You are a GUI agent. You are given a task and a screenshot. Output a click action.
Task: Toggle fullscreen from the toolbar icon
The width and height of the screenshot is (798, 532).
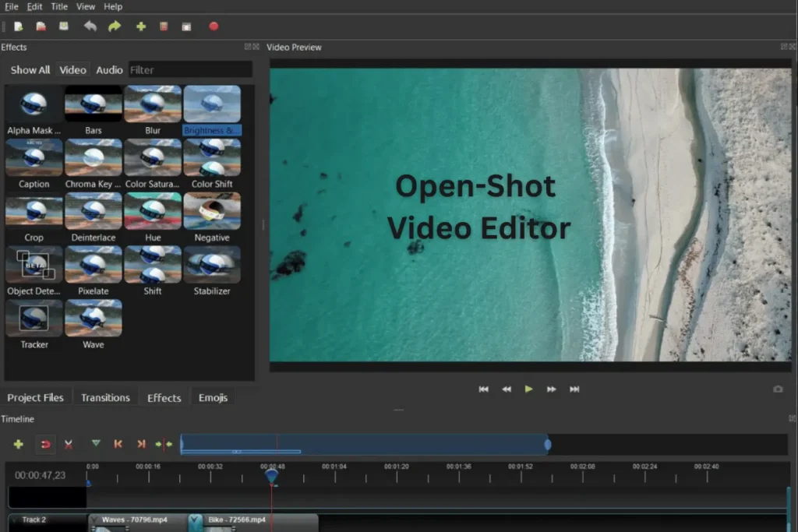(187, 27)
